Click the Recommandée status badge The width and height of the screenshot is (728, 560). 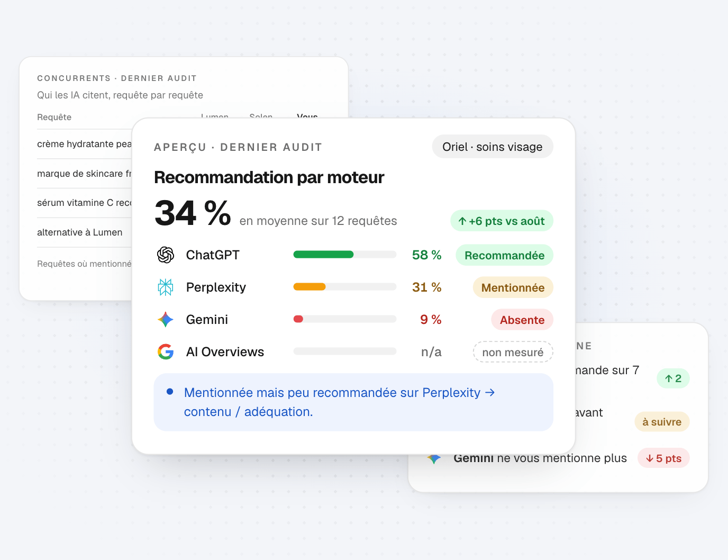click(x=504, y=255)
